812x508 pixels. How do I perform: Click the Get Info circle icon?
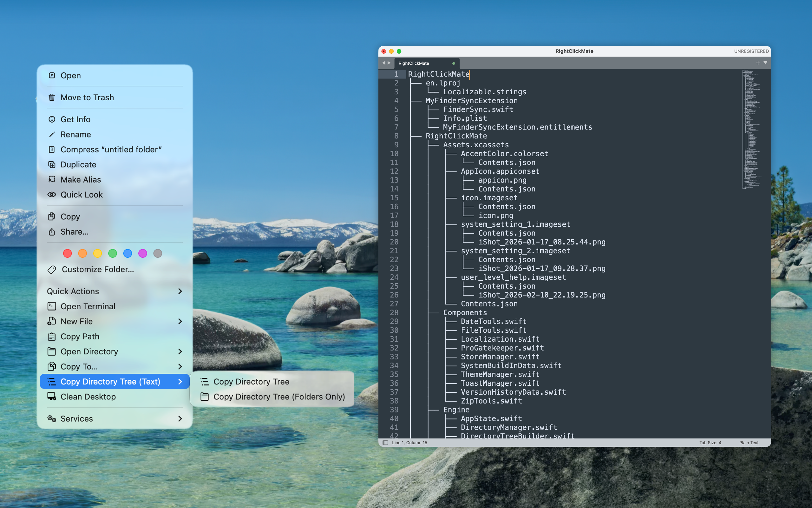(x=52, y=119)
